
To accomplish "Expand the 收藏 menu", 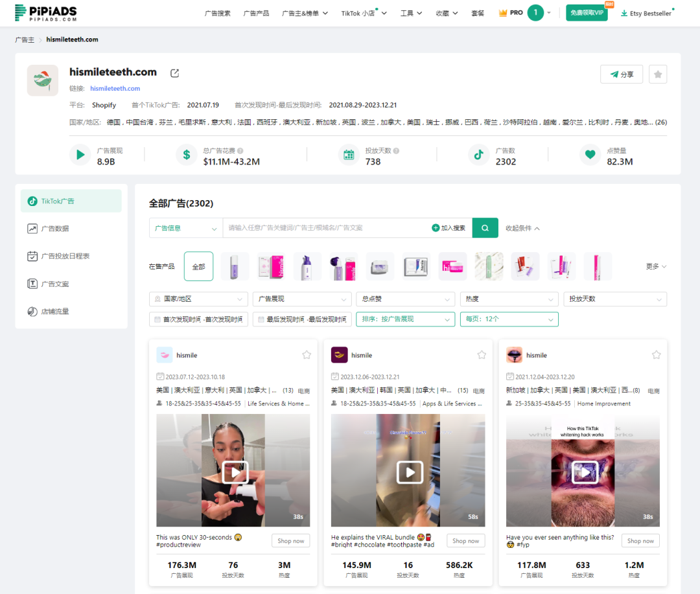I will [447, 14].
